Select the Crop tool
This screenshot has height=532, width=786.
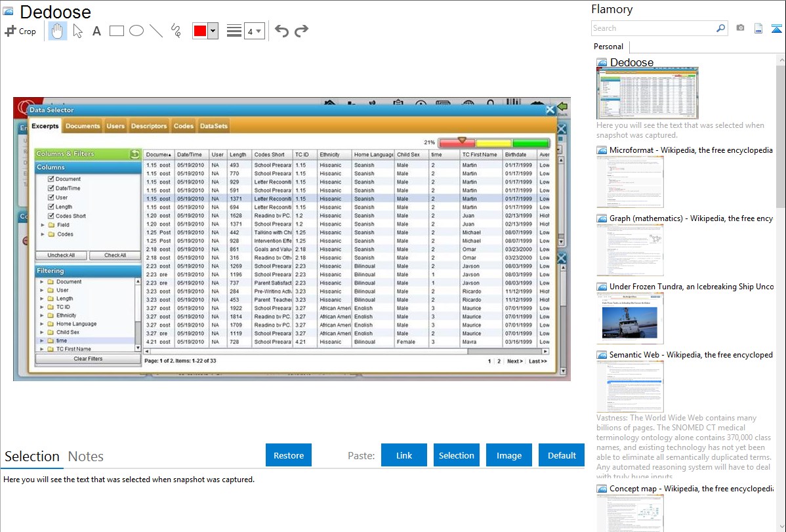coord(20,31)
